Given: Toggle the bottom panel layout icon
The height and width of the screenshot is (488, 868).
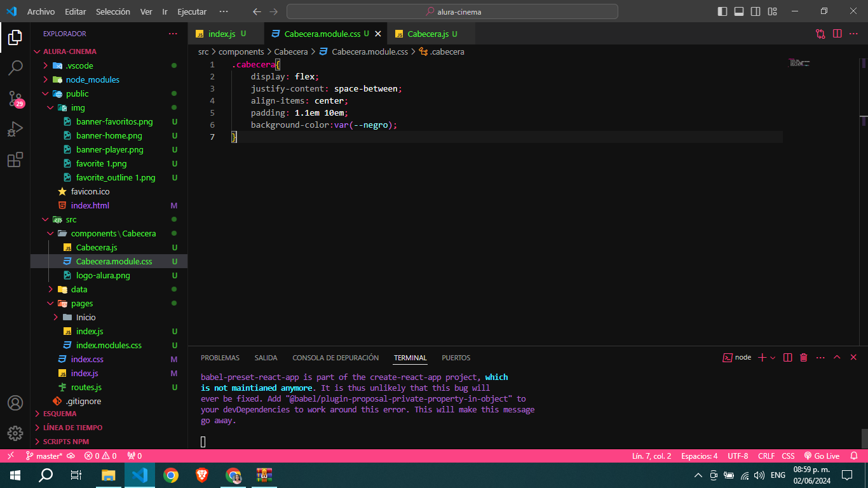Looking at the screenshot, I should (x=739, y=11).
